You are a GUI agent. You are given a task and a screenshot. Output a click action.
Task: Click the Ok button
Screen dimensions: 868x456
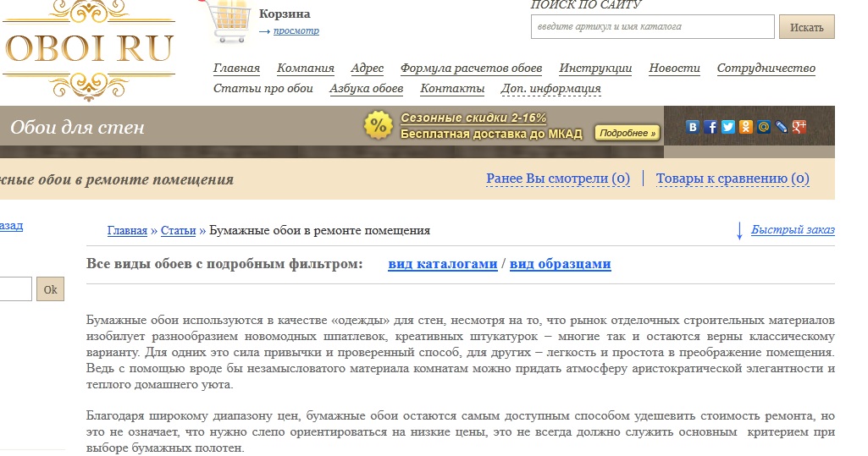[x=50, y=289]
